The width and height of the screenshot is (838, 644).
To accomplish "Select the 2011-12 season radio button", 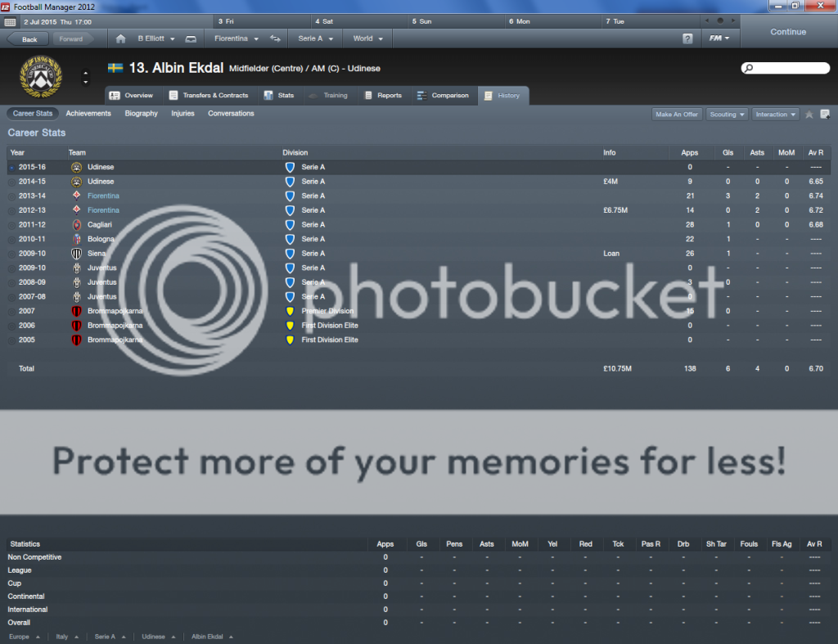I will [11, 226].
